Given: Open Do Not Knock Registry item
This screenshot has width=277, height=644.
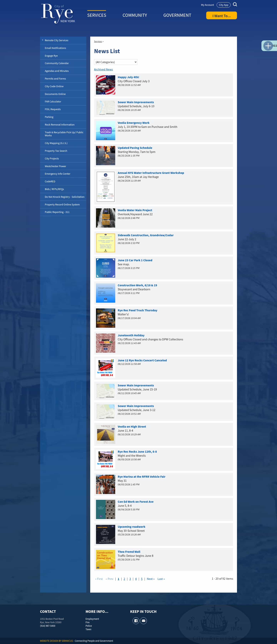Looking at the screenshot, I should (x=63, y=197).
